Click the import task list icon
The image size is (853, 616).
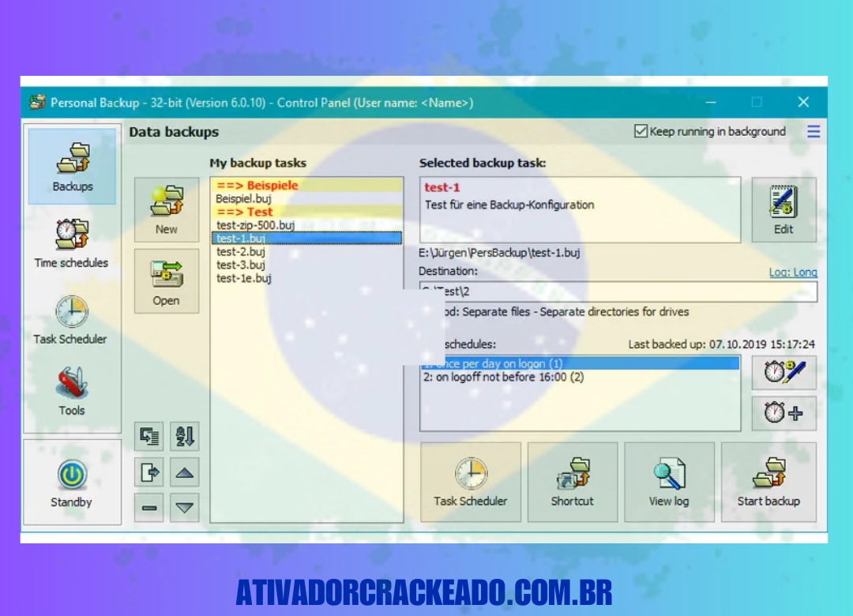149,436
